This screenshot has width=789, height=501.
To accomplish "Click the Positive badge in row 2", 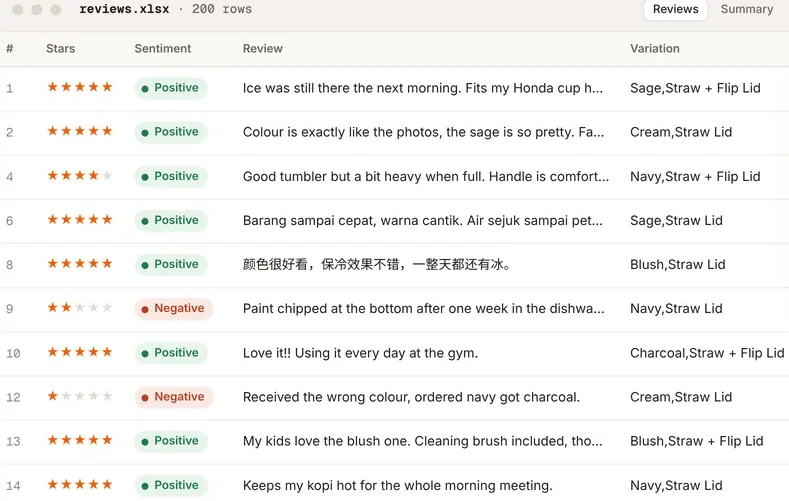I will click(171, 132).
